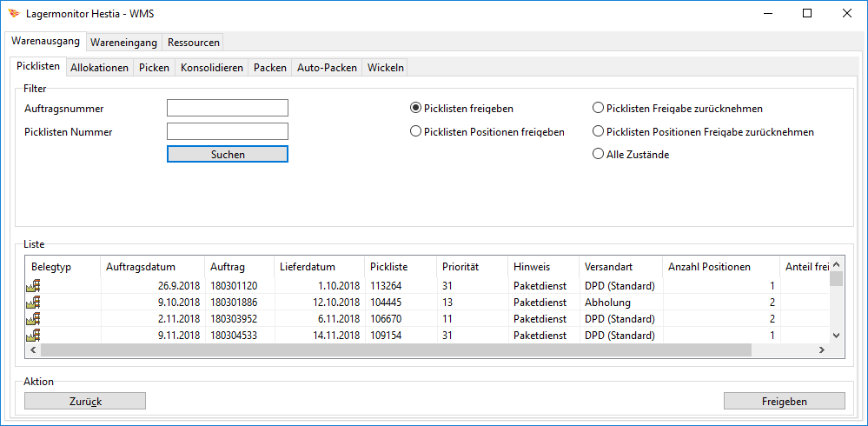Image resolution: width=868 pixels, height=426 pixels.
Task: Click the document type icon for order 180304533
Action: (34, 335)
